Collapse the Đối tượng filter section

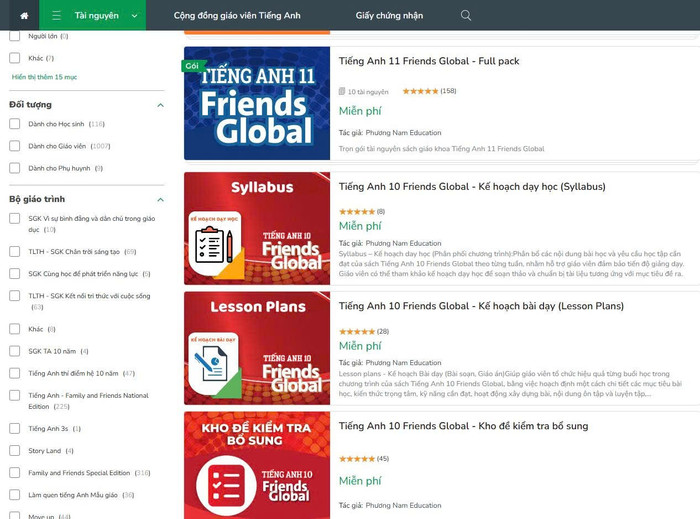[x=160, y=105]
